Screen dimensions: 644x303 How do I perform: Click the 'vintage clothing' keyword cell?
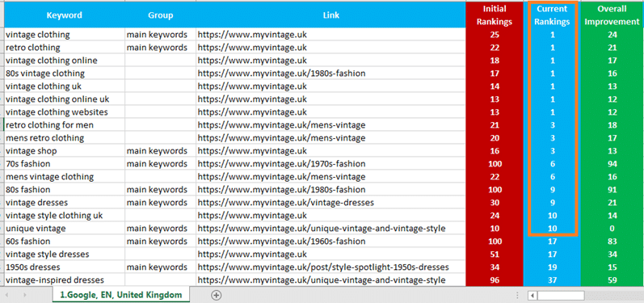point(65,35)
